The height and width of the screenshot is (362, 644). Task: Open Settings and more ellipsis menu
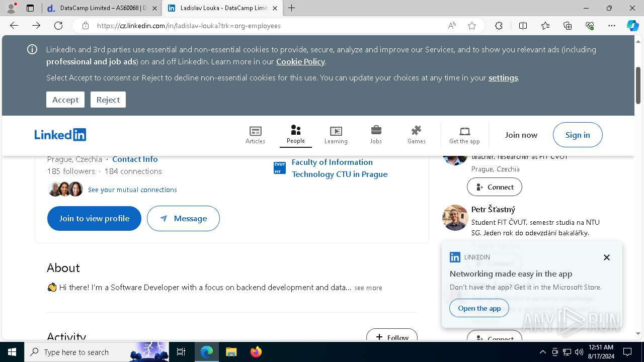612,26
